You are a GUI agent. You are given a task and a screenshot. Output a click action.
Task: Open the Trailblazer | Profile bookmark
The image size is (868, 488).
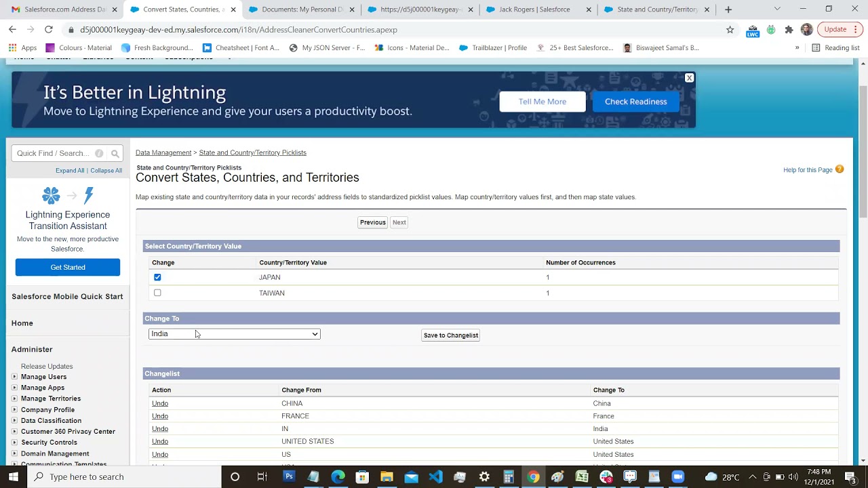coord(493,47)
